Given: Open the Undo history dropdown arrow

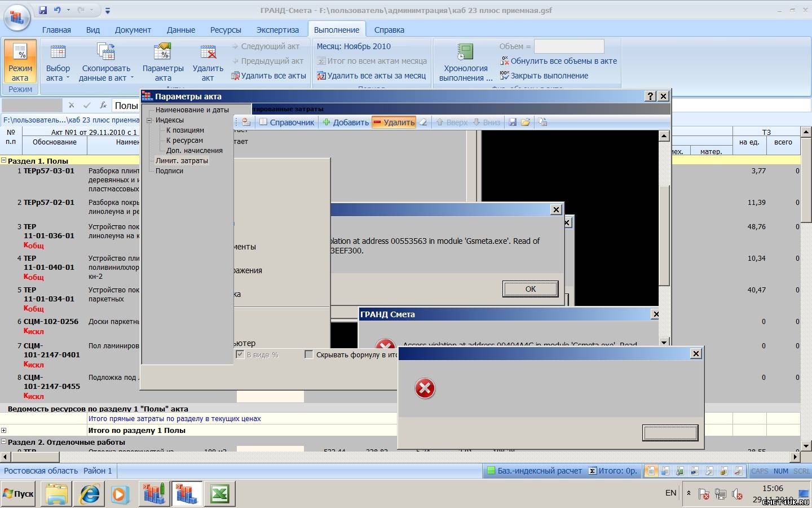Looking at the screenshot, I should pos(68,10).
